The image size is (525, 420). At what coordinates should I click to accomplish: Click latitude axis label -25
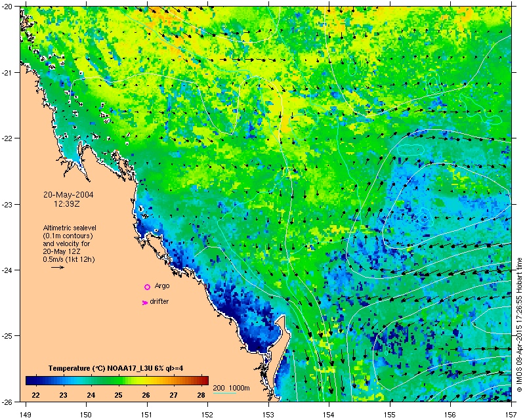tap(7, 336)
